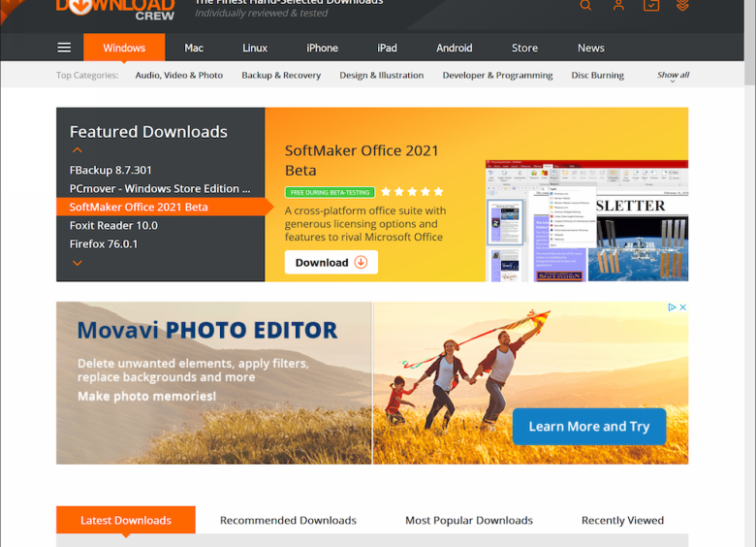Open the Most Popular Downloads tab
This screenshot has height=547, width=756.
pos(469,521)
